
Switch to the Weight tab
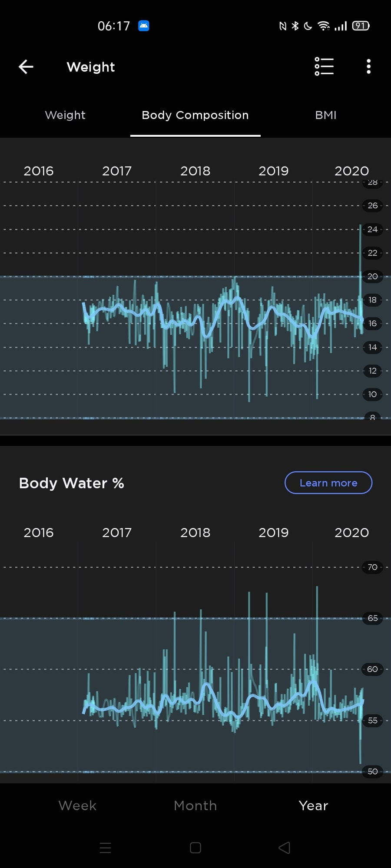[65, 115]
